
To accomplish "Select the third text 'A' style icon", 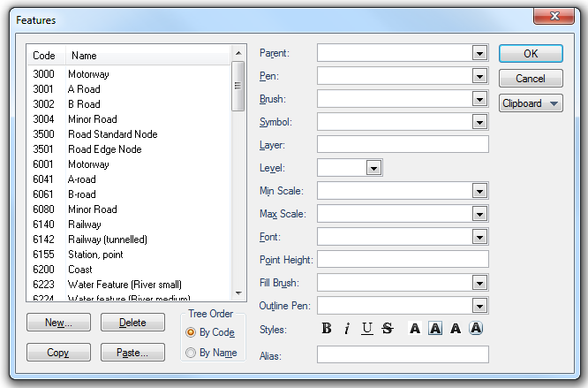I will point(456,329).
